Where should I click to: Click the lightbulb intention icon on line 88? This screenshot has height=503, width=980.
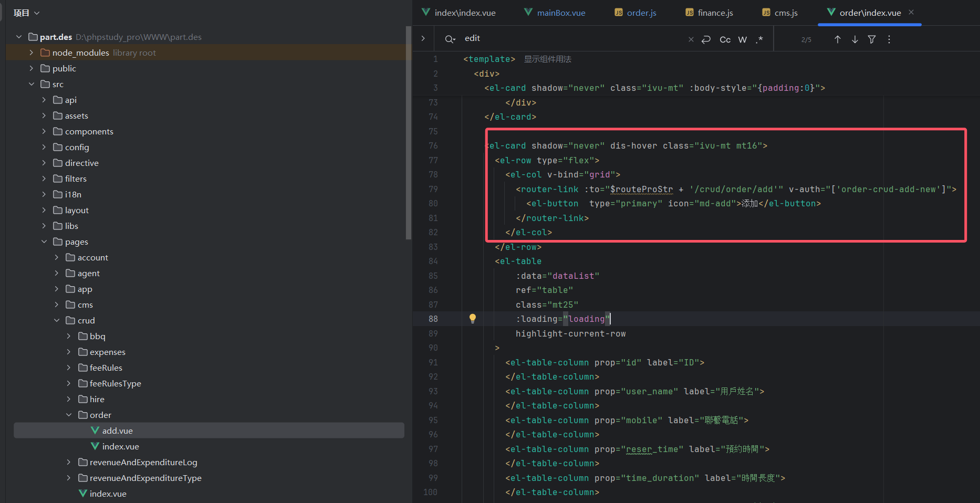point(473,318)
